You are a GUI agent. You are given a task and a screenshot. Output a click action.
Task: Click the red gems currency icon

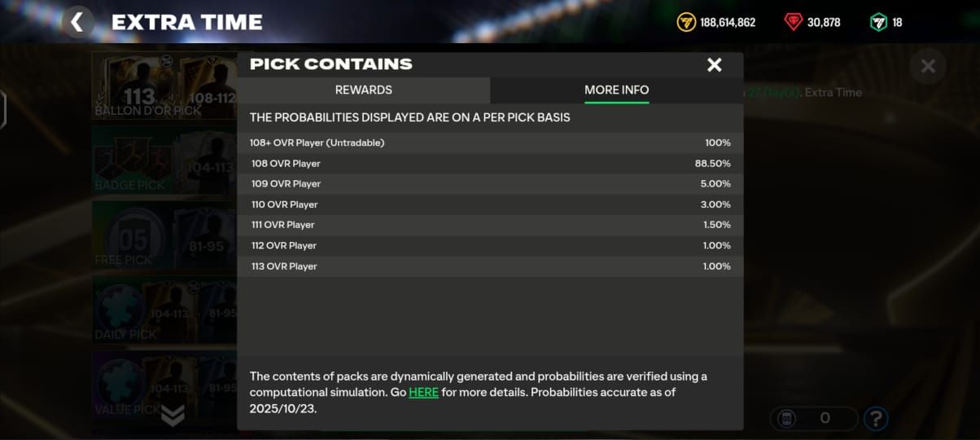794,22
